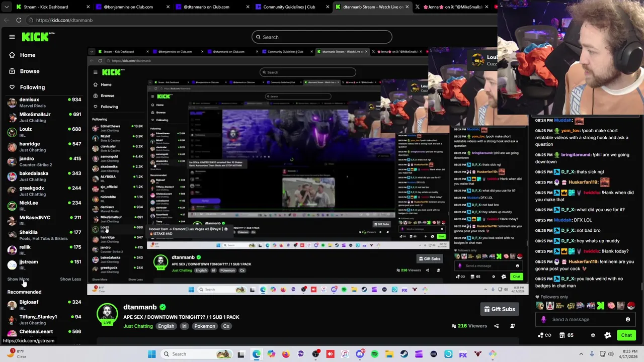The image size is (644, 362).
Task: Open demiusx channel in Following list
Action: [44, 103]
